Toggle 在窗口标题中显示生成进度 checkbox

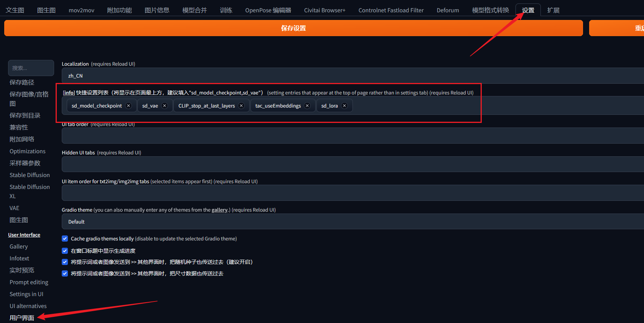(x=65, y=251)
